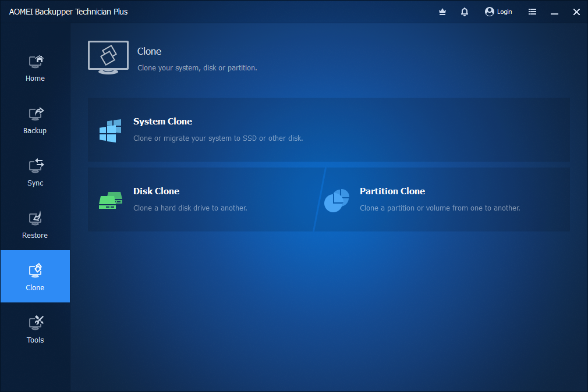Open the Tools section icon

[35, 323]
